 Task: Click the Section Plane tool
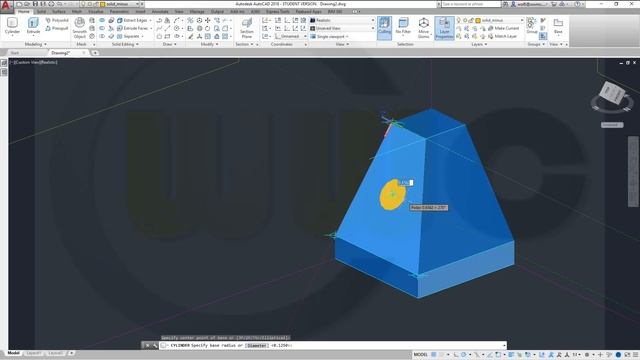pos(247,28)
